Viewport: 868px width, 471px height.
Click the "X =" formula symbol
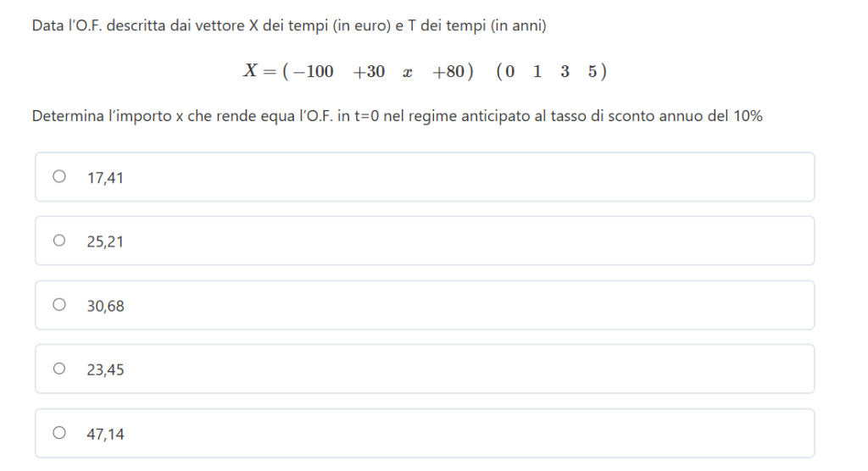[x=257, y=72]
